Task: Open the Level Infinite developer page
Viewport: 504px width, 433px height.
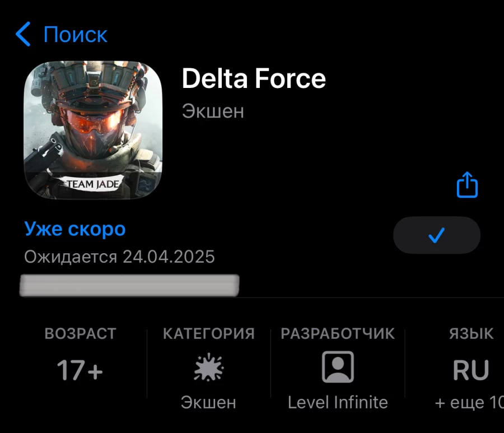Action: tap(338, 402)
